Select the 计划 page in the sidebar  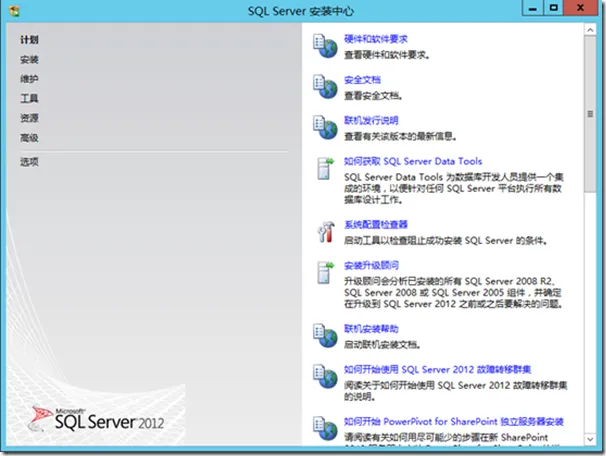[x=29, y=39]
